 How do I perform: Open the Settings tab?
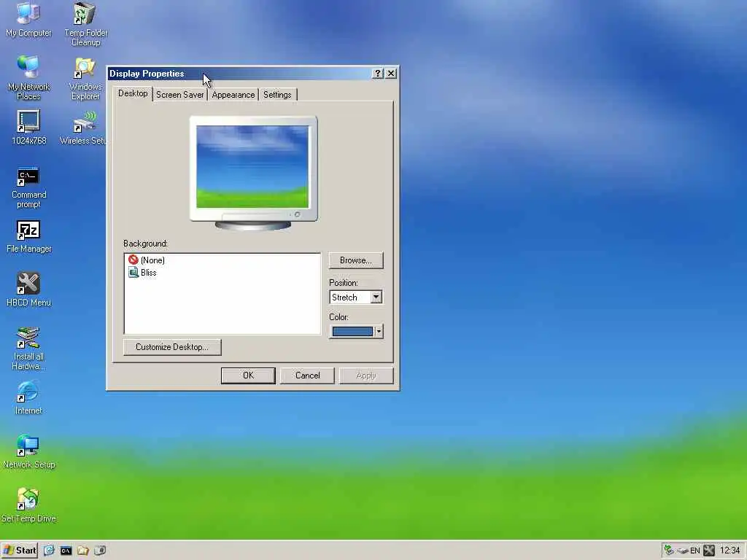(x=277, y=94)
